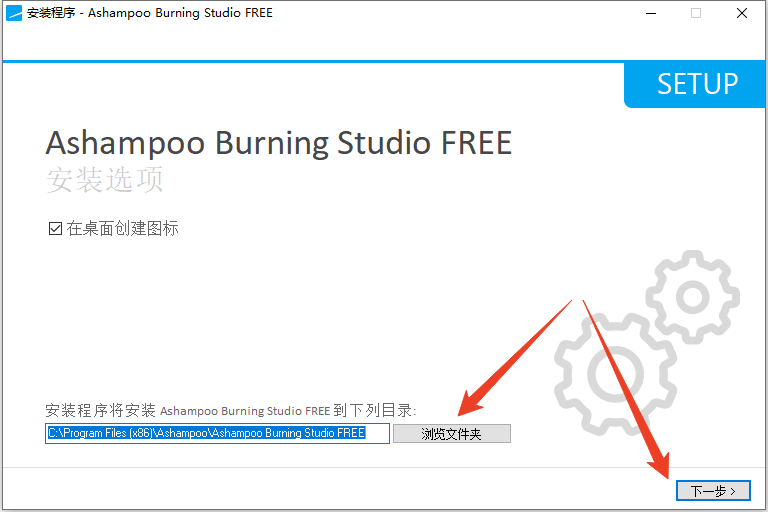Viewport: 768px width, 512px height.
Task: Close the Ashampoo setup window
Action: tap(742, 13)
